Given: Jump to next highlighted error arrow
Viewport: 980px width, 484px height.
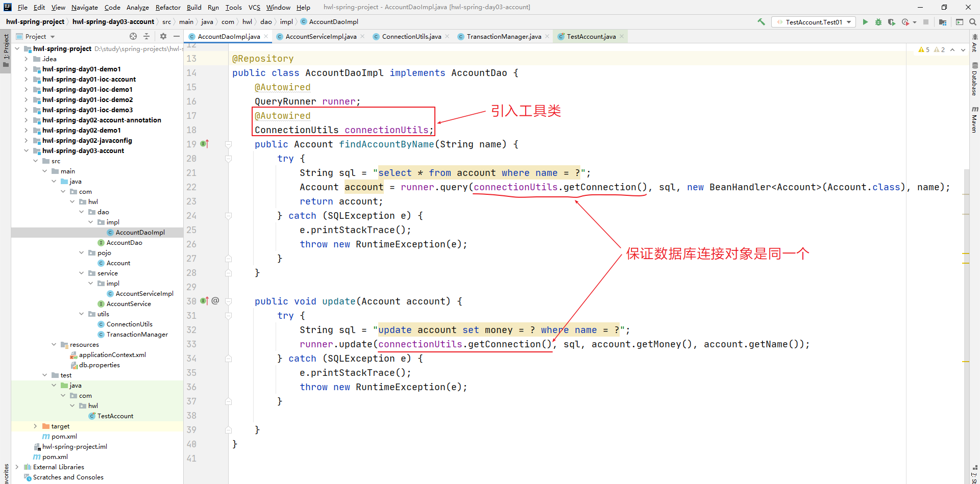Looking at the screenshot, I should [x=963, y=50].
